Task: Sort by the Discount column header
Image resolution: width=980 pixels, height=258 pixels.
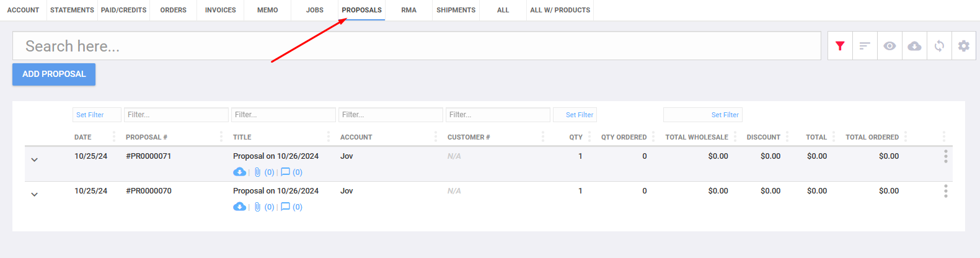Action: (x=764, y=137)
